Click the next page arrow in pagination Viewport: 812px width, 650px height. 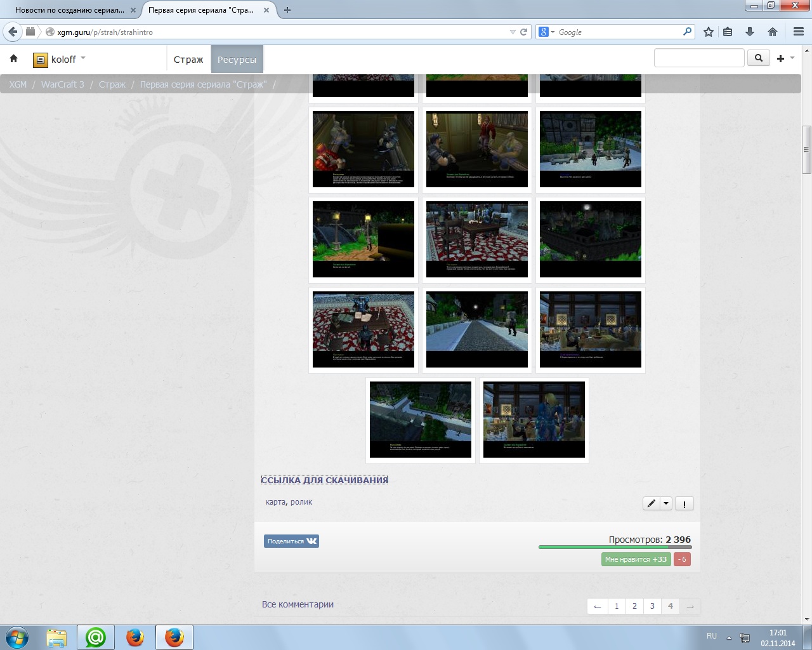(690, 606)
